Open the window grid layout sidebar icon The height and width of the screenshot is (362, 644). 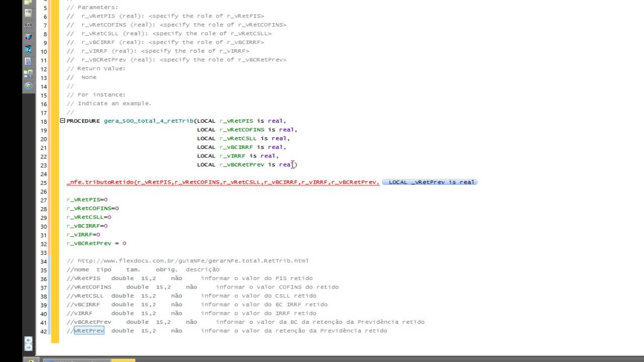pos(28,73)
